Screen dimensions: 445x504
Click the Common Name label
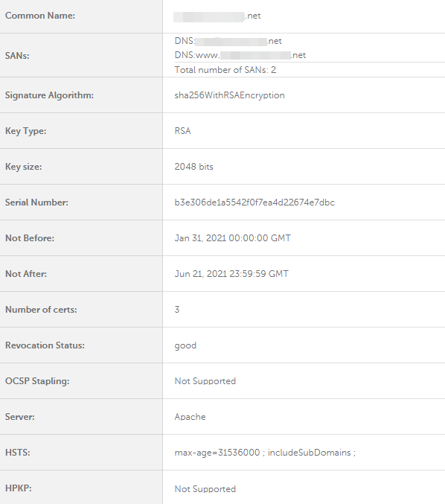(x=40, y=16)
